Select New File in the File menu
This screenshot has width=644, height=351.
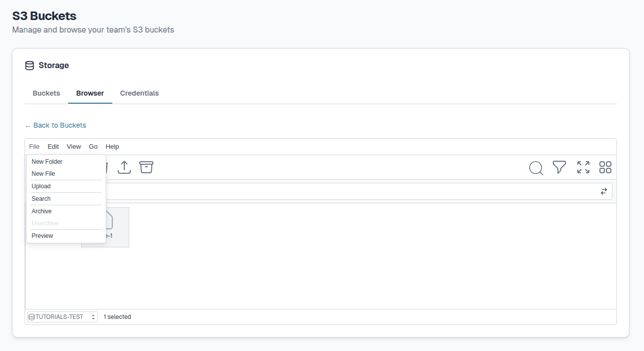[x=43, y=174]
